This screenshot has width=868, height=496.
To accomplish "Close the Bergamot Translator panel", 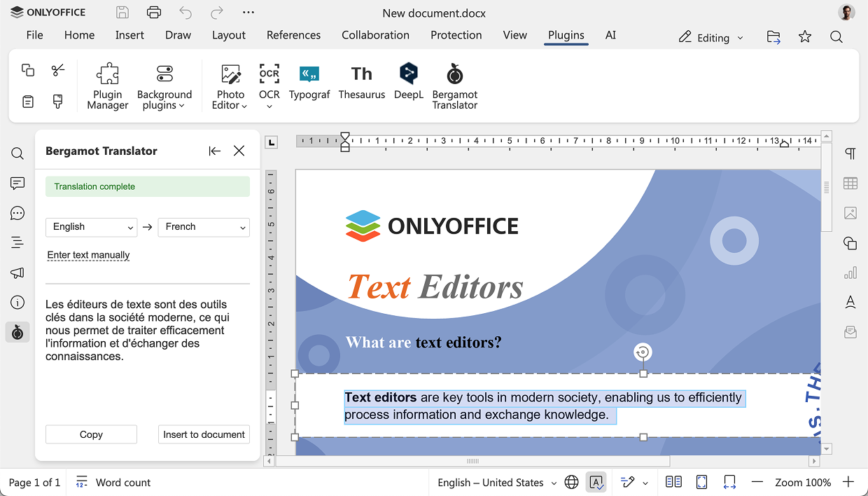I will click(239, 151).
